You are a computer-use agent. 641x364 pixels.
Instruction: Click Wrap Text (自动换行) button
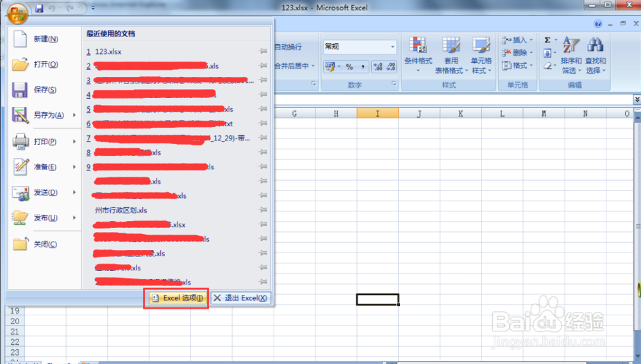288,47
